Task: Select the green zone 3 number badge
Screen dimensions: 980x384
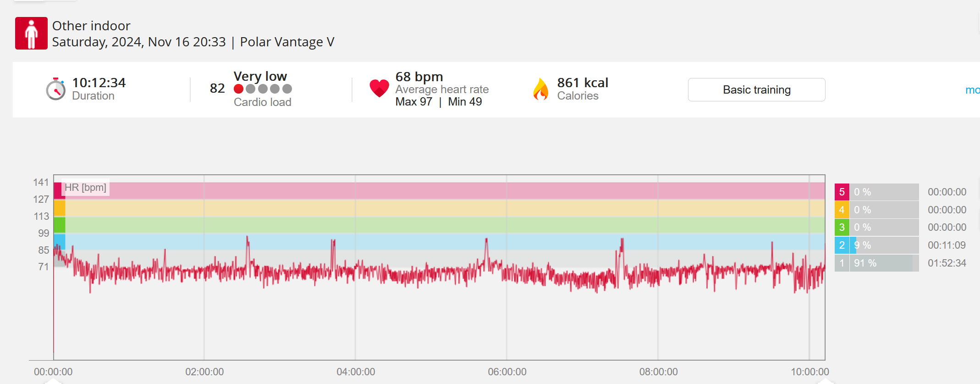Action: point(842,227)
